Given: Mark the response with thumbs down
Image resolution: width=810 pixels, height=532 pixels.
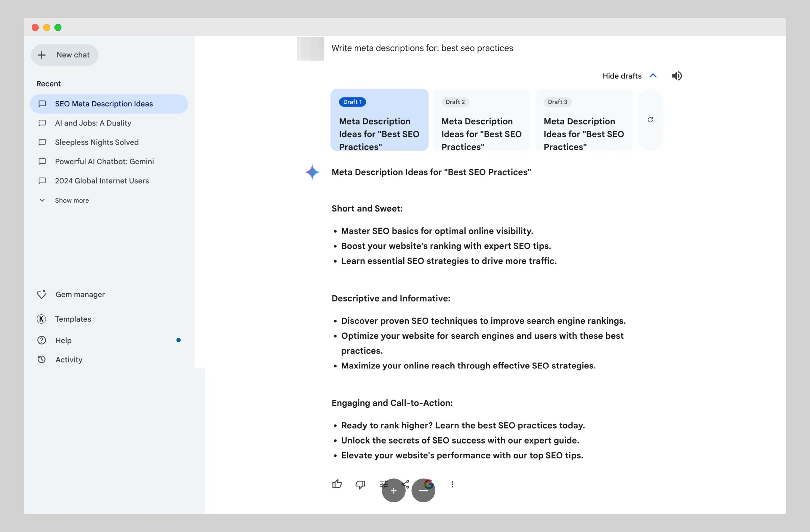Looking at the screenshot, I should tap(360, 484).
